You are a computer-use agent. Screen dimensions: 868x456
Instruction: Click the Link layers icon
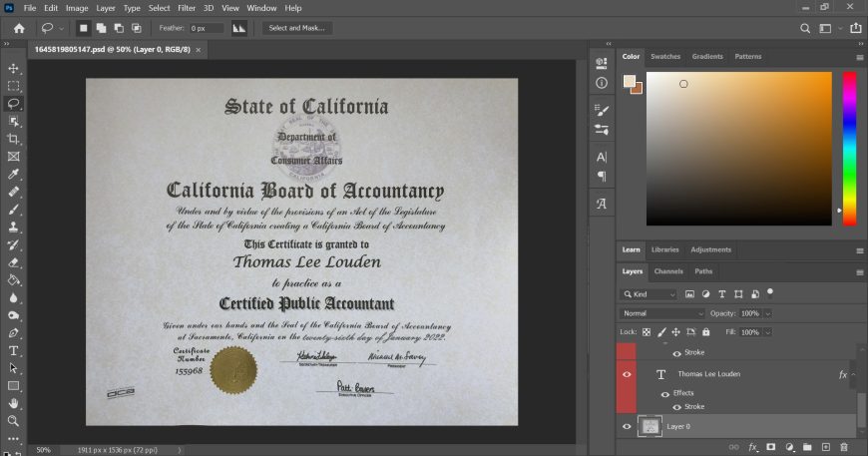click(734, 447)
